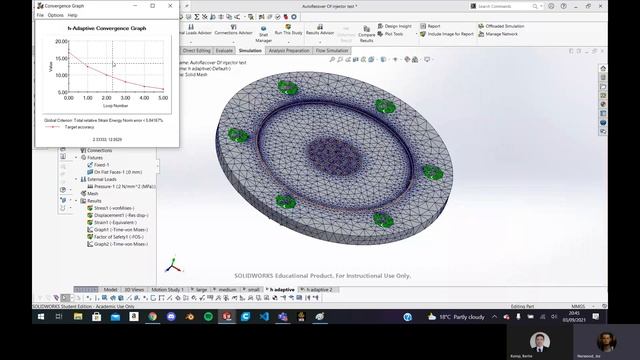The image size is (640, 360).
Task: Open Help menu in Convergence Graph
Action: tap(72, 15)
